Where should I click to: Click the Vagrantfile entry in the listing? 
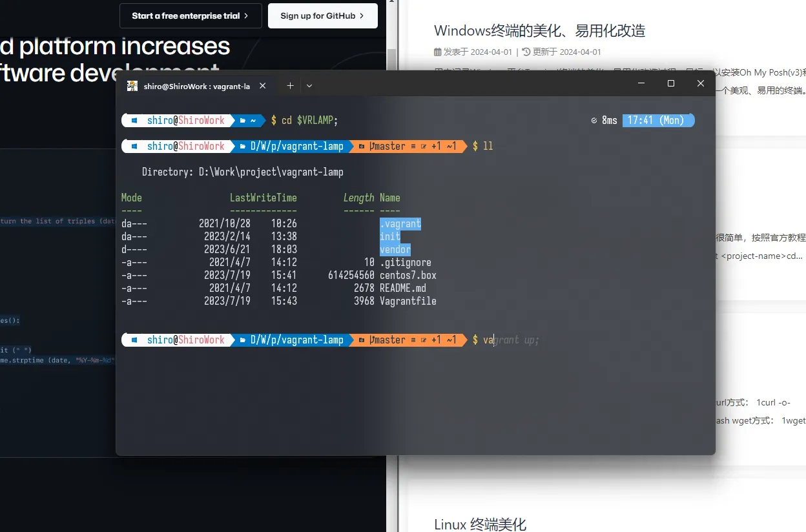pyautogui.click(x=408, y=302)
